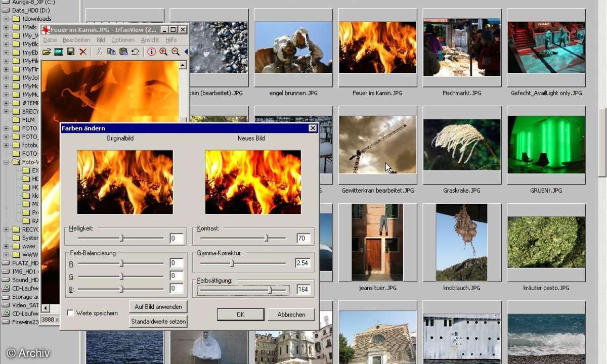
Task: Click the PLATZ_HD drive icon in tree
Action: click(6, 263)
